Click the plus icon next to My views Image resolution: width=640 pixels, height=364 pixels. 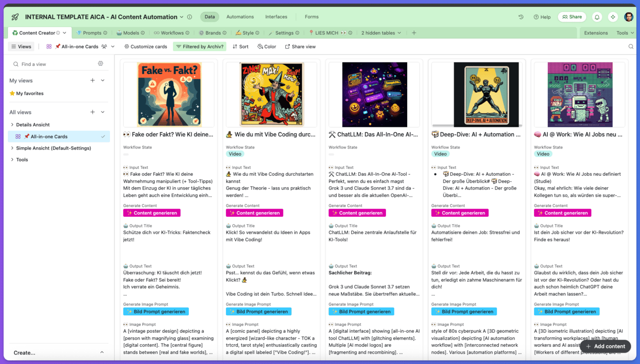(93, 80)
